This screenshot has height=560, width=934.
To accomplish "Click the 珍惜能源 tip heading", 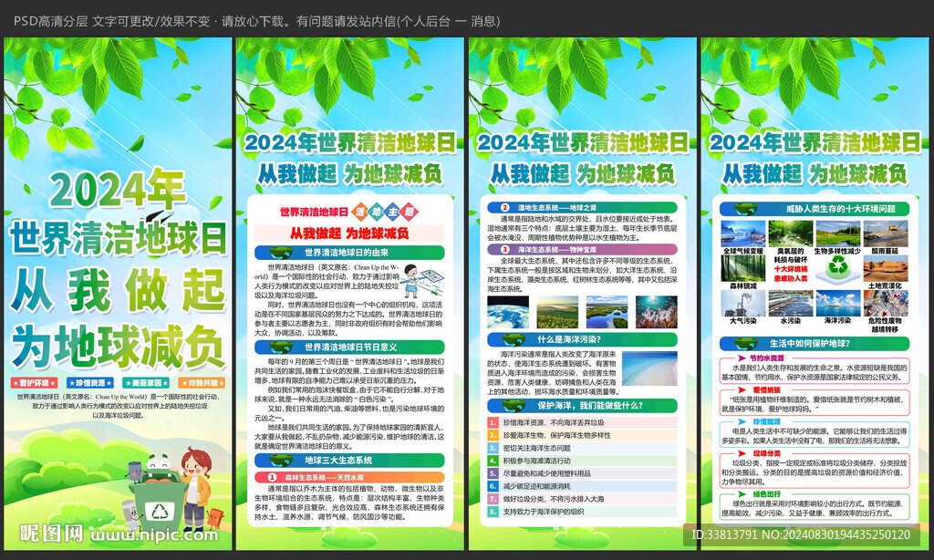I will click(766, 421).
